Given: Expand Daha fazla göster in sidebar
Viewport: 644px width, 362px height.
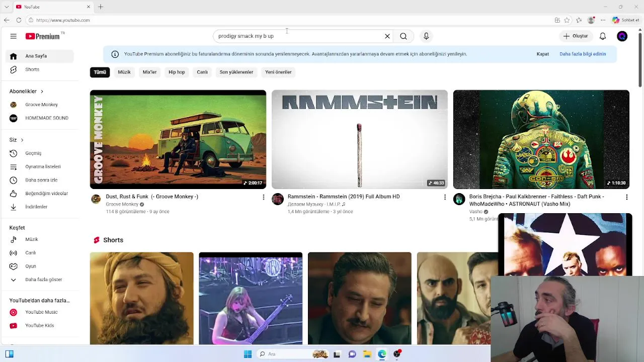Looking at the screenshot, I should 39,280.
